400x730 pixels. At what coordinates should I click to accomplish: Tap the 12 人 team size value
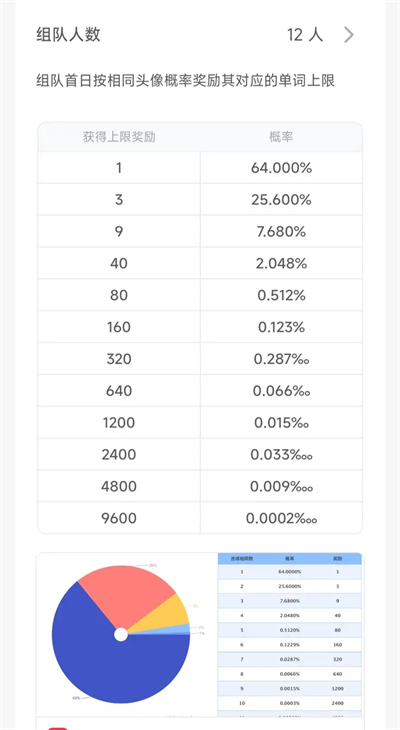click(x=305, y=35)
